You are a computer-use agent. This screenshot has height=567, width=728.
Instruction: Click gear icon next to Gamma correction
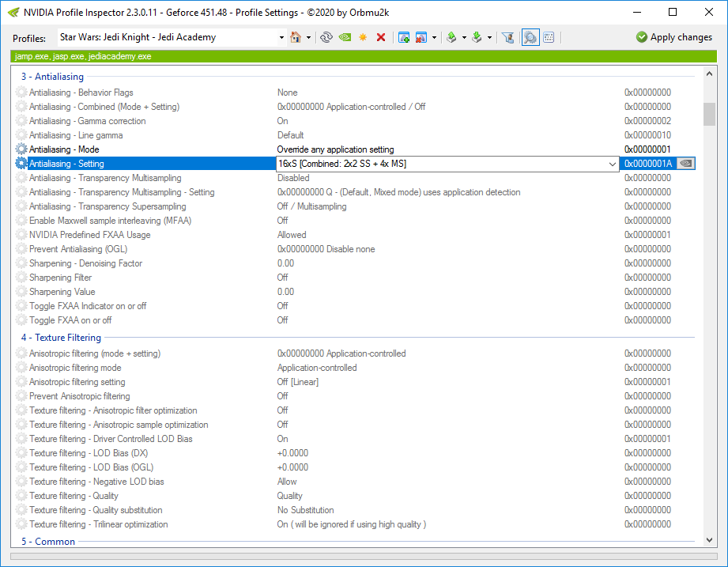[x=21, y=121]
